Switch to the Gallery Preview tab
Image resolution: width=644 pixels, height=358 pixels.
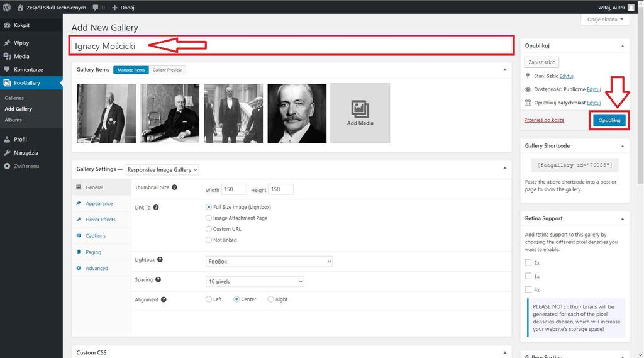pos(167,70)
